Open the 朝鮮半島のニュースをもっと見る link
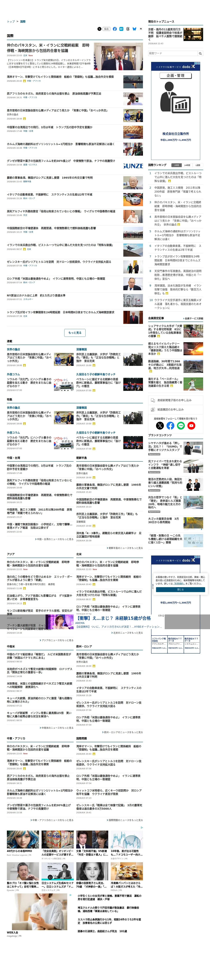Image resolution: width=210 pixels, height=980 pixels. click(x=125, y=548)
